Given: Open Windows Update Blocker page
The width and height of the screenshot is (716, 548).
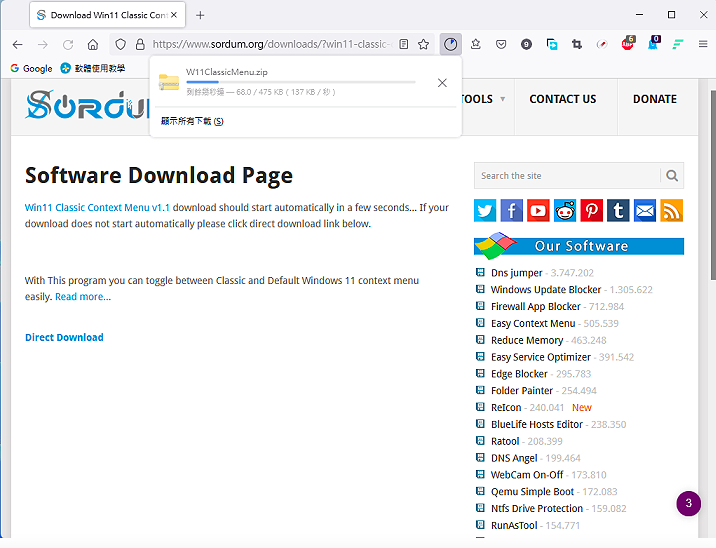Looking at the screenshot, I should [546, 290].
